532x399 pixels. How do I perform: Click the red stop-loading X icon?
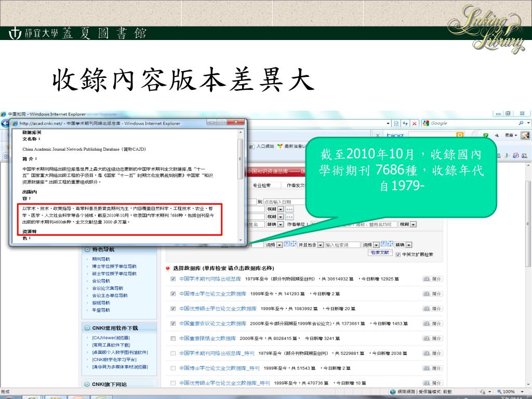coord(414,124)
